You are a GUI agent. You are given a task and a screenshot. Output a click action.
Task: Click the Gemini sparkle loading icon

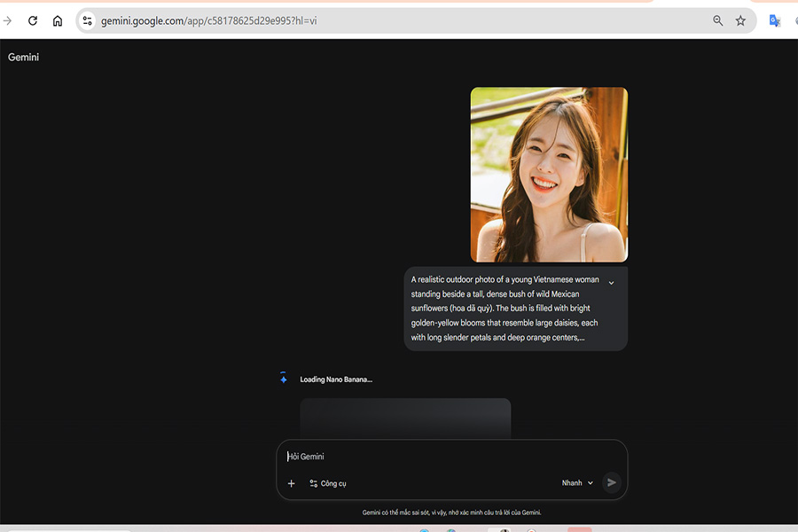284,379
